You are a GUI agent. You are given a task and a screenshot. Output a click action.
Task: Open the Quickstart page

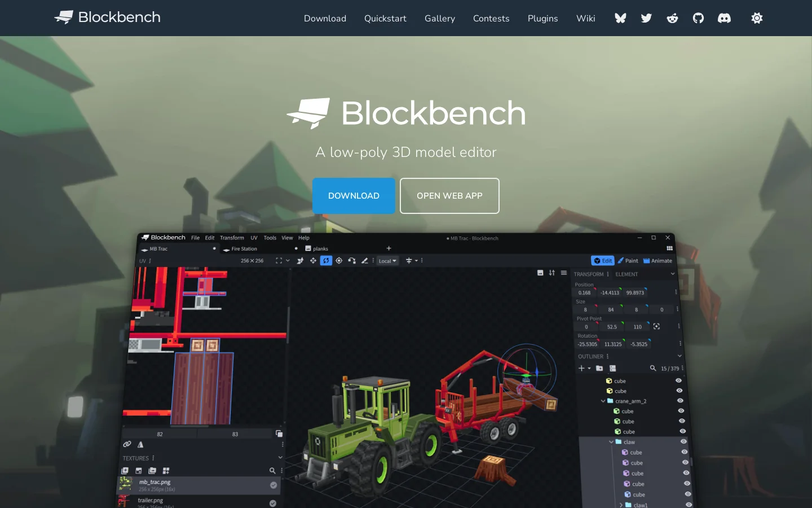pos(385,18)
